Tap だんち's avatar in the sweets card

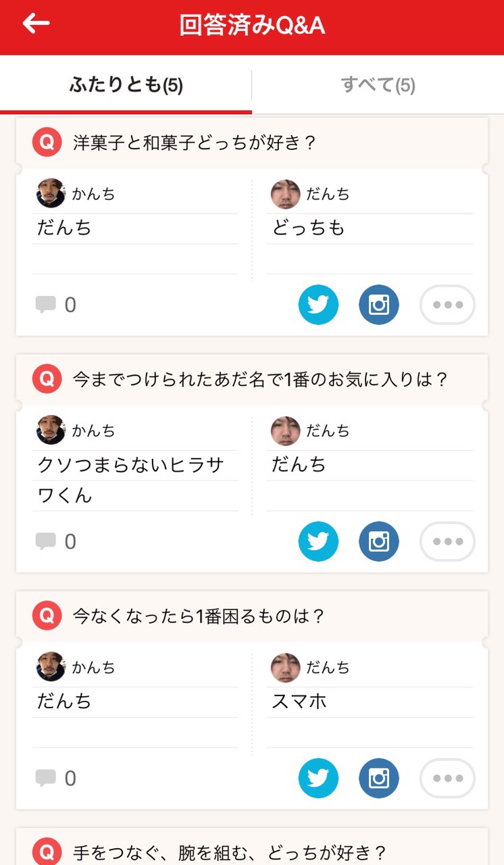[x=285, y=194]
